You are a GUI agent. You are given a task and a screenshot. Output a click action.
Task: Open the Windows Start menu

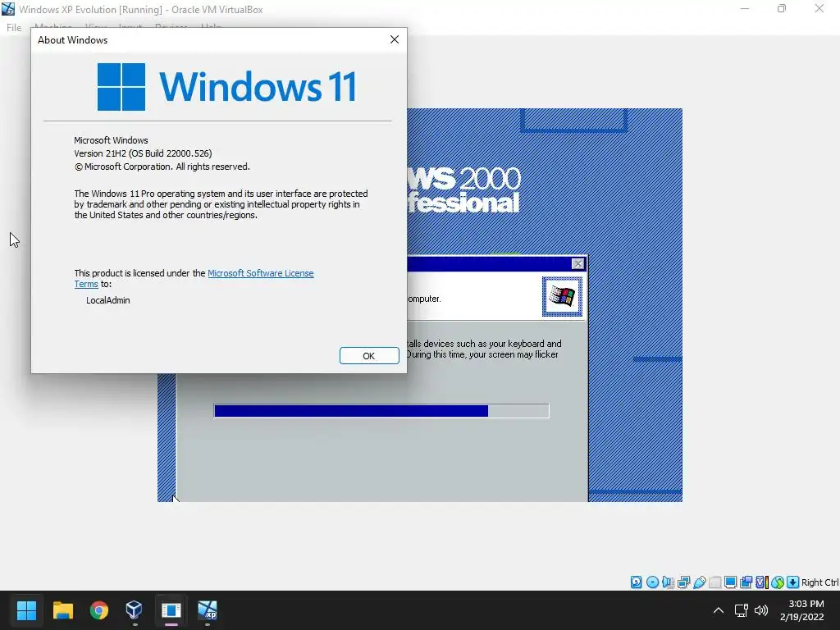(26, 609)
